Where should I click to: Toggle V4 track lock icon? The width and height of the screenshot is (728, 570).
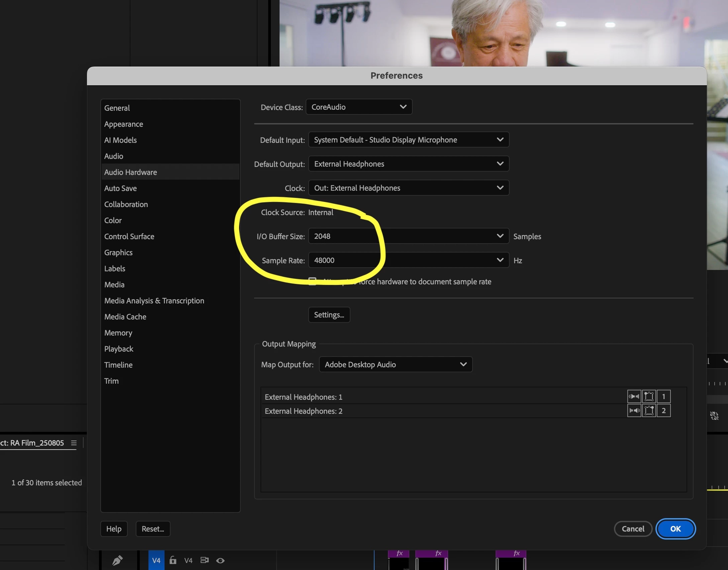tap(173, 560)
